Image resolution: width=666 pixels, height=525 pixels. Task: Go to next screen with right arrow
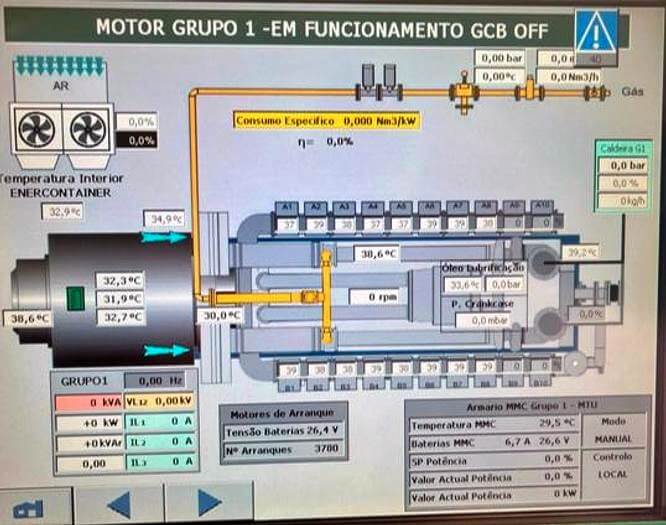coord(208,503)
